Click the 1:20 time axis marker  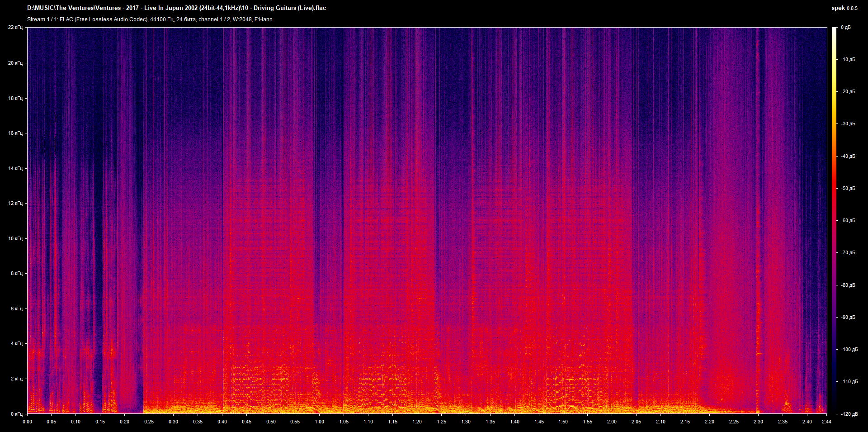click(x=418, y=422)
